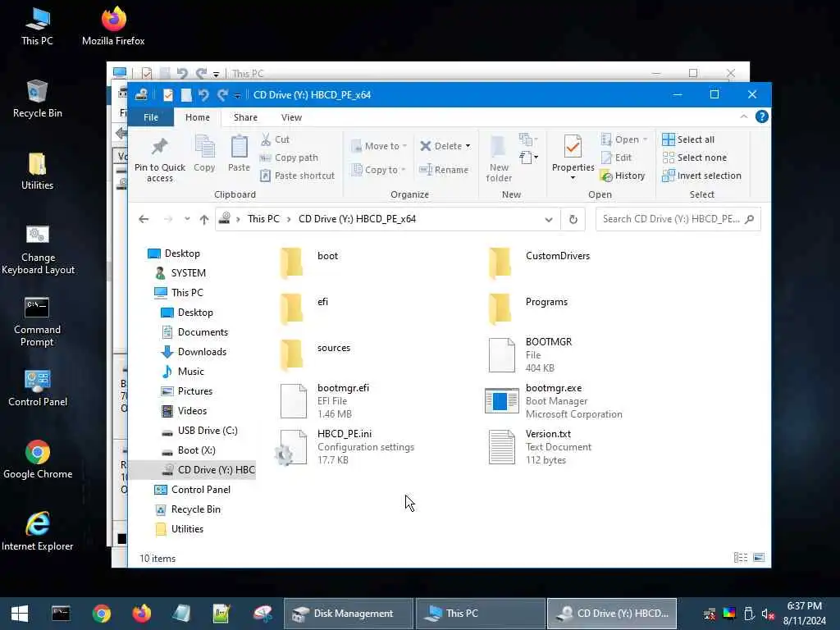Screen dimensions: 840x630
Task: Select Documents in navigation pane
Action: pyautogui.click(x=203, y=332)
